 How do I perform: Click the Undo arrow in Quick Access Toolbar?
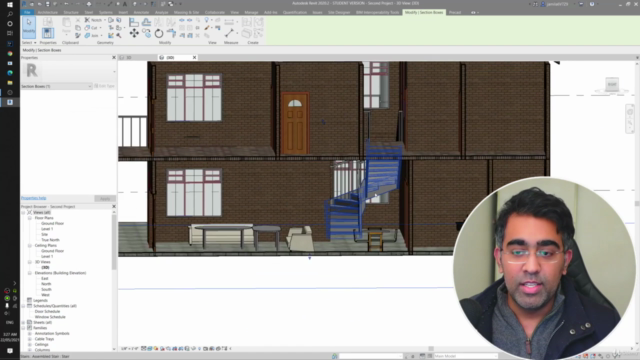coord(66,4)
